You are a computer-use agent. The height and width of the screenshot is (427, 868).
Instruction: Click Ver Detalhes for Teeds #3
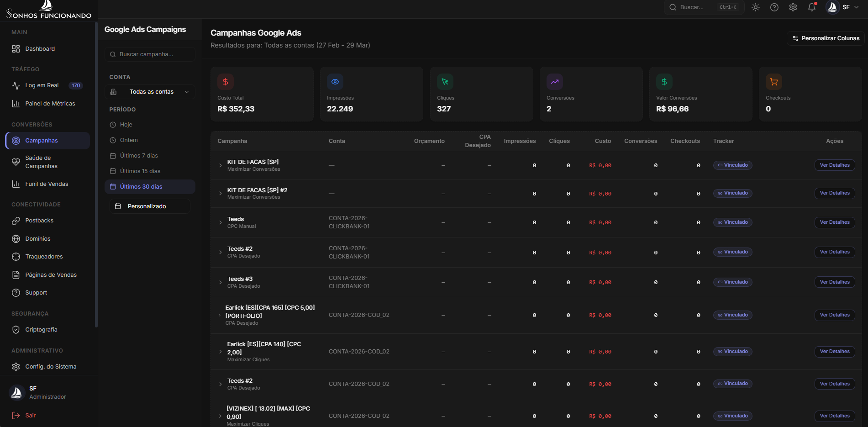835,282
